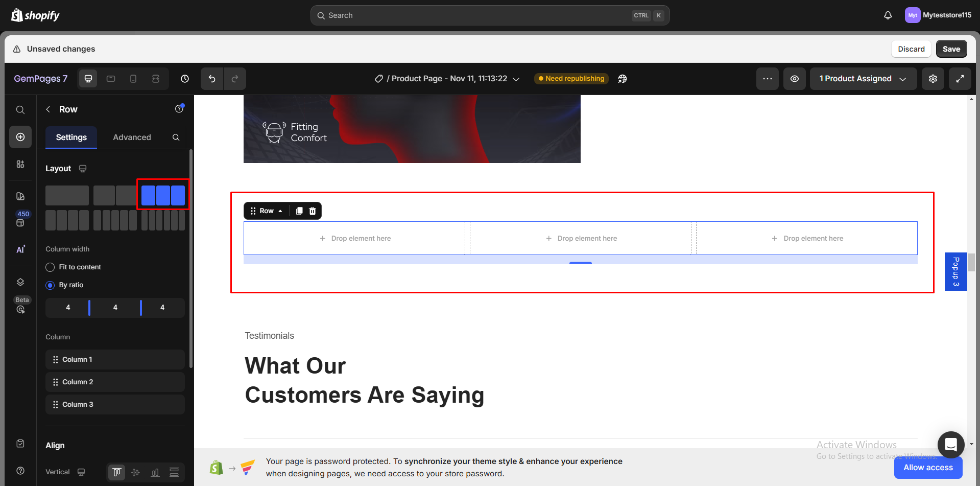980x486 pixels.
Task: Select Fit to content column width
Action: pyautogui.click(x=50, y=267)
